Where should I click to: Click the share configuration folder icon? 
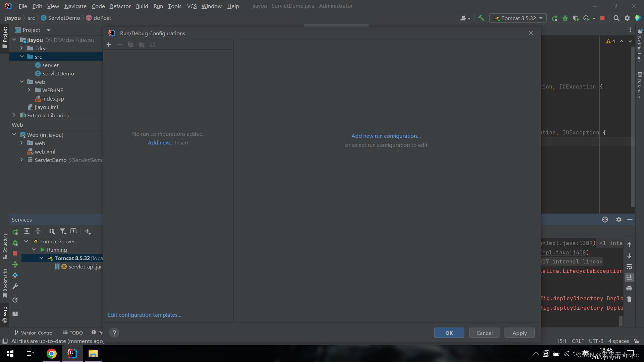(142, 45)
